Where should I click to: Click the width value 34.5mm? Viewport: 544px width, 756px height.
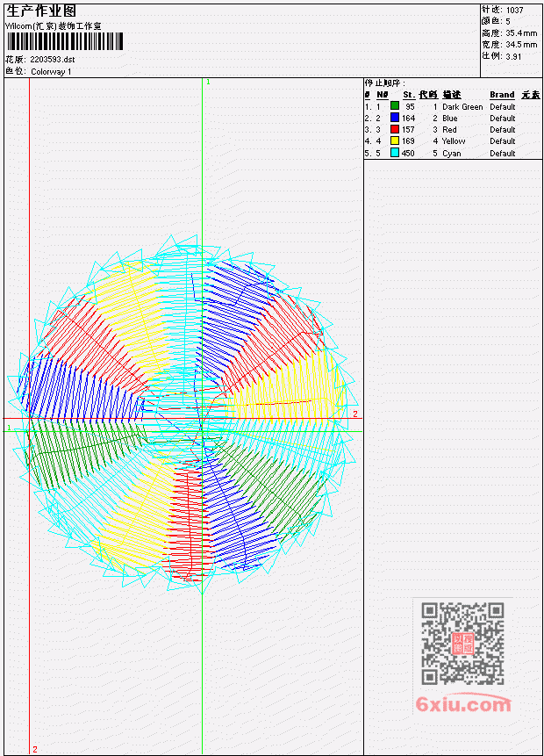coord(521,45)
